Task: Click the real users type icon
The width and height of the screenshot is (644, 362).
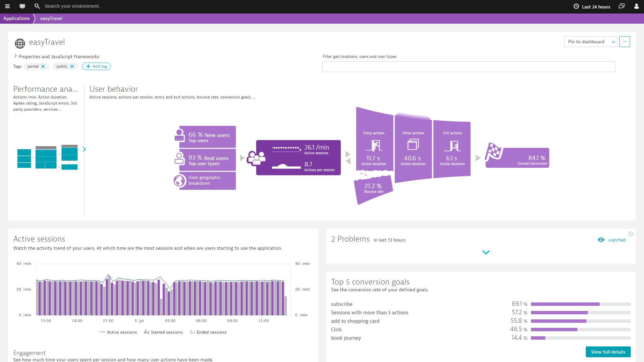Action: pos(179,158)
